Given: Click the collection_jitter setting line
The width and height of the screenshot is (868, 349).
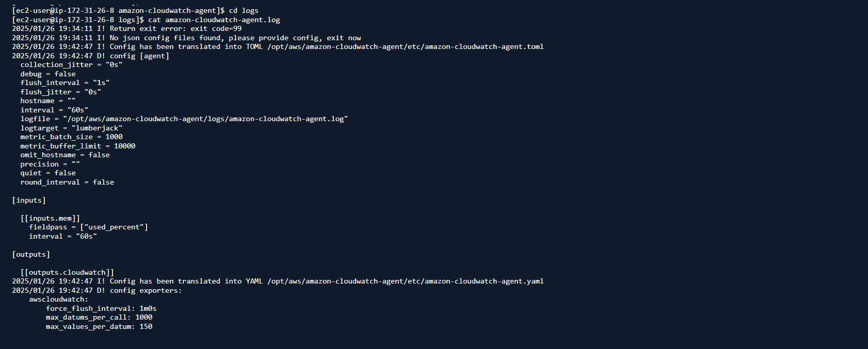Looking at the screenshot, I should (71, 65).
